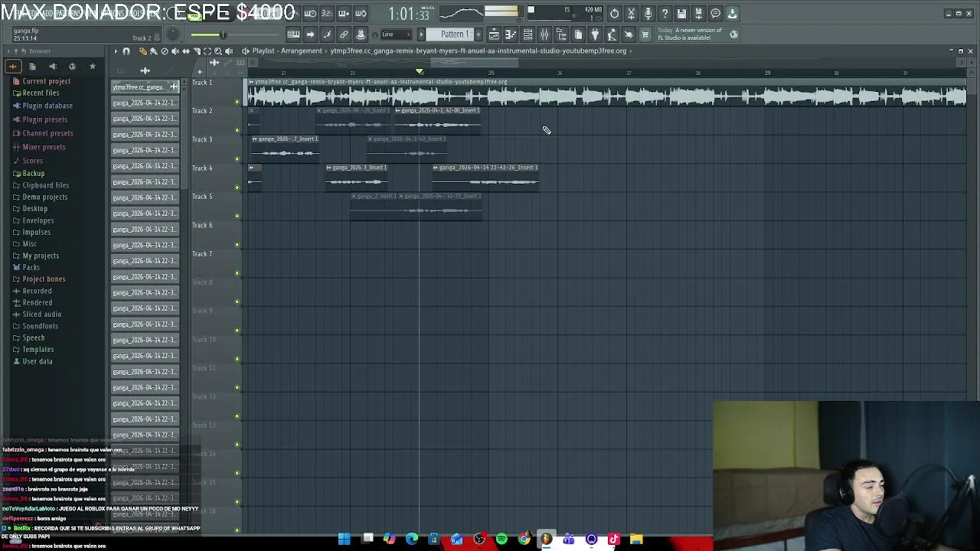Select the browser starred favorites tab
980x551 pixels.
pyautogui.click(x=92, y=67)
